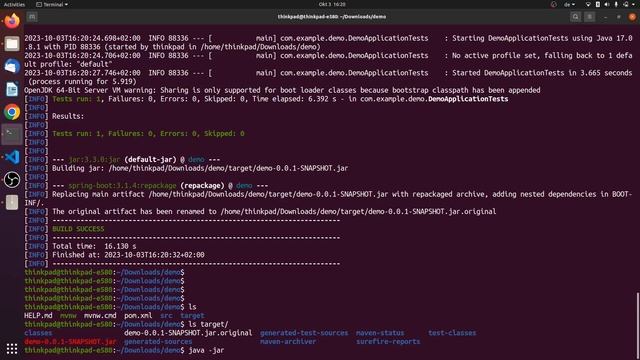Click the 'maven-archiver' directory name
Screen dimensions: 640x360
pyautogui.click(x=288, y=342)
